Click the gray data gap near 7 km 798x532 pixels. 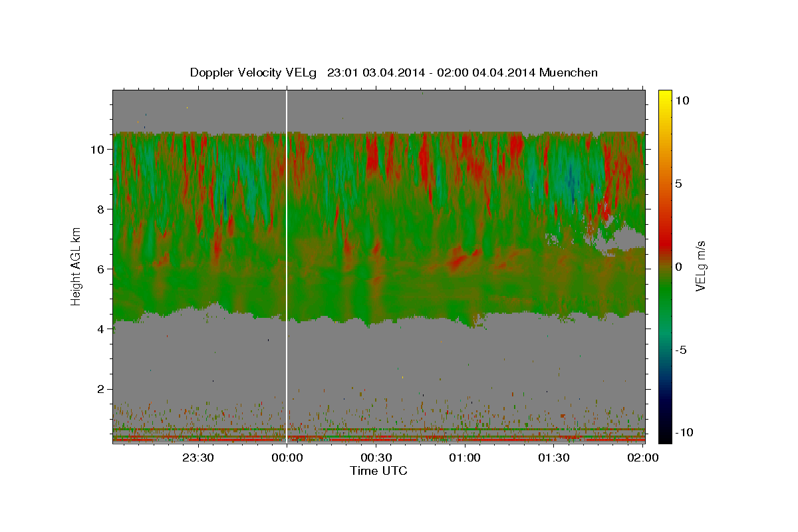click(620, 239)
